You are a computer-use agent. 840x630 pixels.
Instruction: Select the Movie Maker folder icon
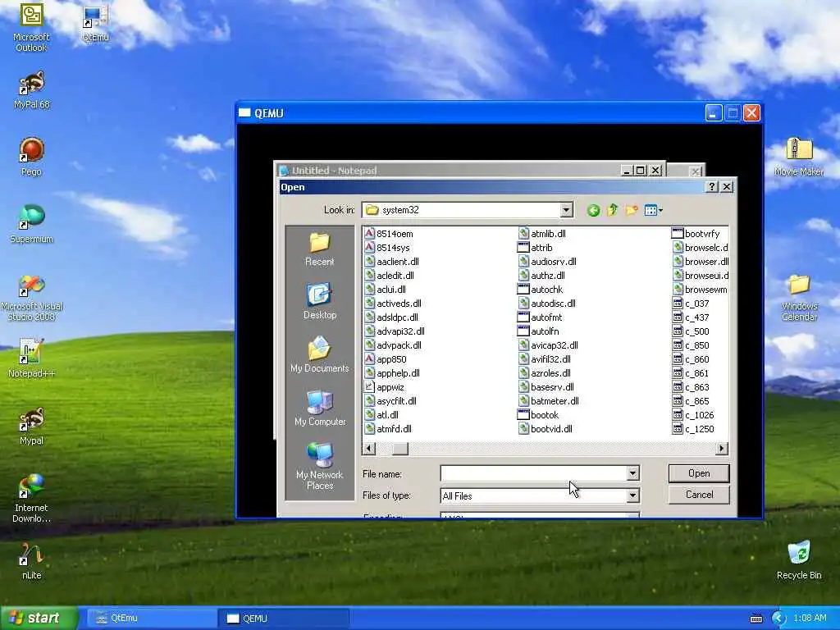[x=799, y=157]
